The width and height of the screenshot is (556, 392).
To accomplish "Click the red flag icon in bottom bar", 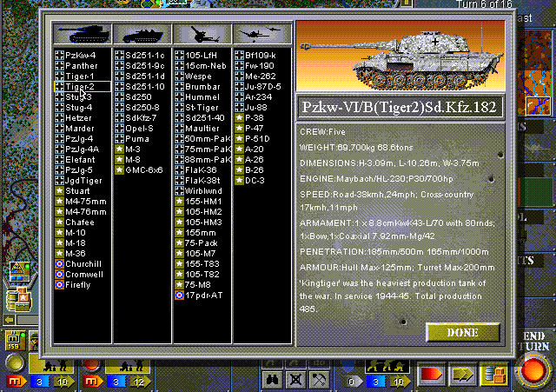I will tap(432, 375).
